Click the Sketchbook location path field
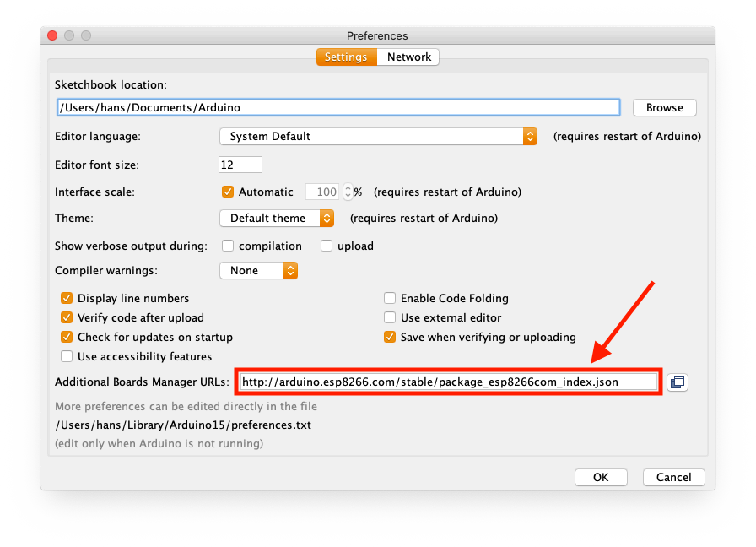The width and height of the screenshot is (756, 547). [x=337, y=107]
